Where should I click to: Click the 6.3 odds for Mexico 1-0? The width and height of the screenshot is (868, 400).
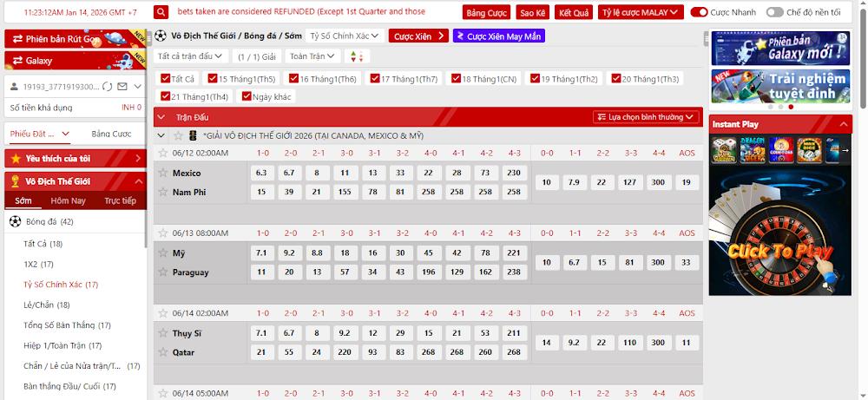point(260,173)
